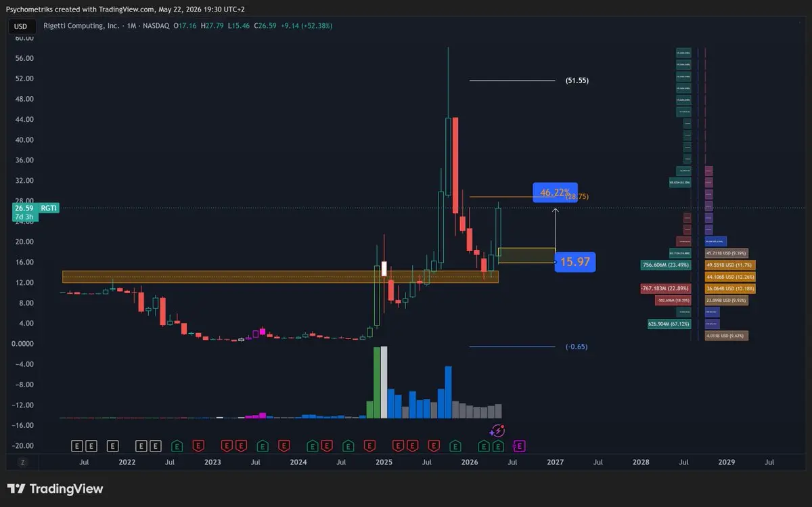Click the high value H27.79
This screenshot has height=507, width=812.
(212, 26)
